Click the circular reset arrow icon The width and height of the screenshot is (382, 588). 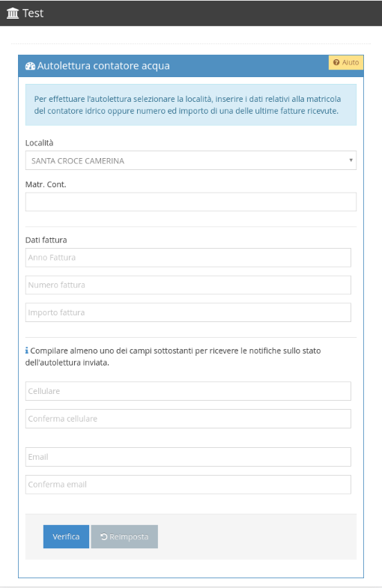pyautogui.click(x=104, y=536)
